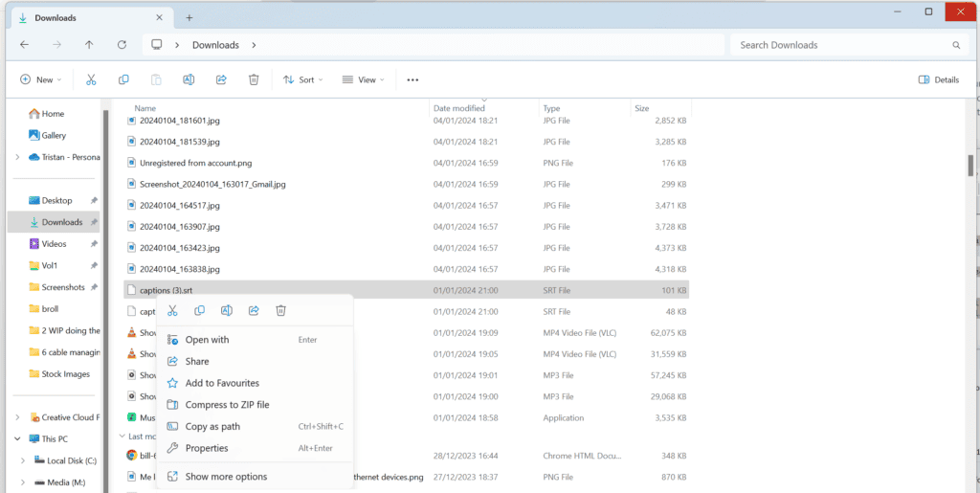
Task: Open the View dropdown menu
Action: pos(364,79)
